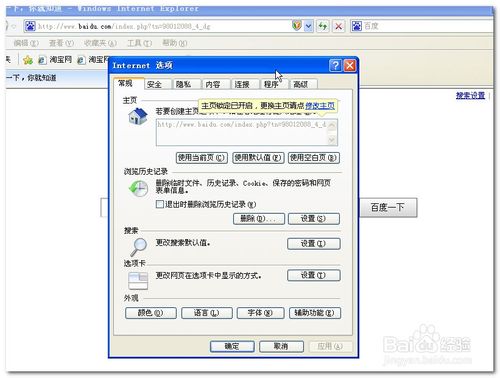Click 使用空白页 button
500x378 pixels.
314,158
